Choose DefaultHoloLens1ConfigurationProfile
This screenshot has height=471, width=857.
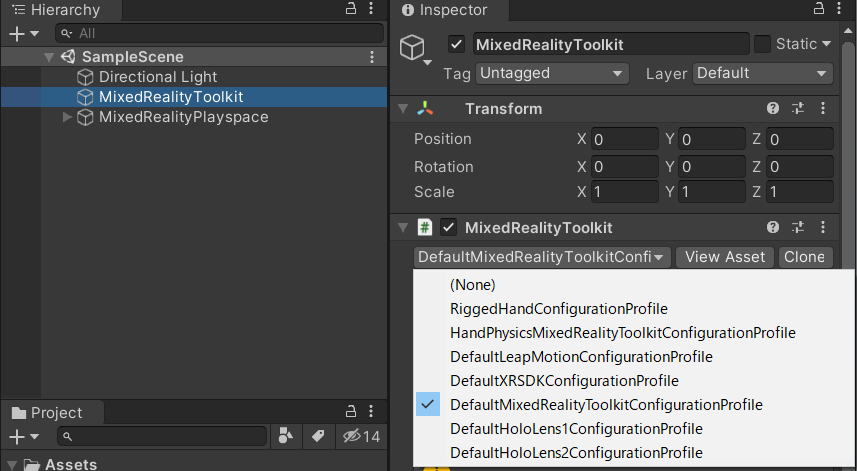pos(635,429)
